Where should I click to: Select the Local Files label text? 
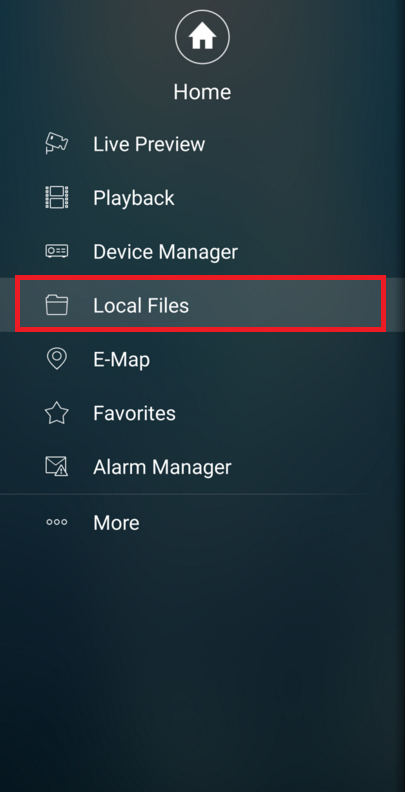pos(141,306)
